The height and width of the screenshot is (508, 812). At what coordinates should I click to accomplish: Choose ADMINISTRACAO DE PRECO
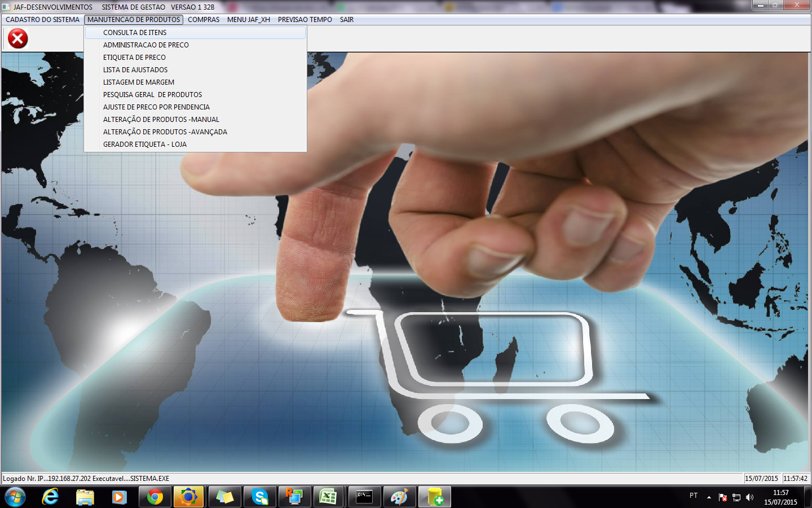click(195, 45)
